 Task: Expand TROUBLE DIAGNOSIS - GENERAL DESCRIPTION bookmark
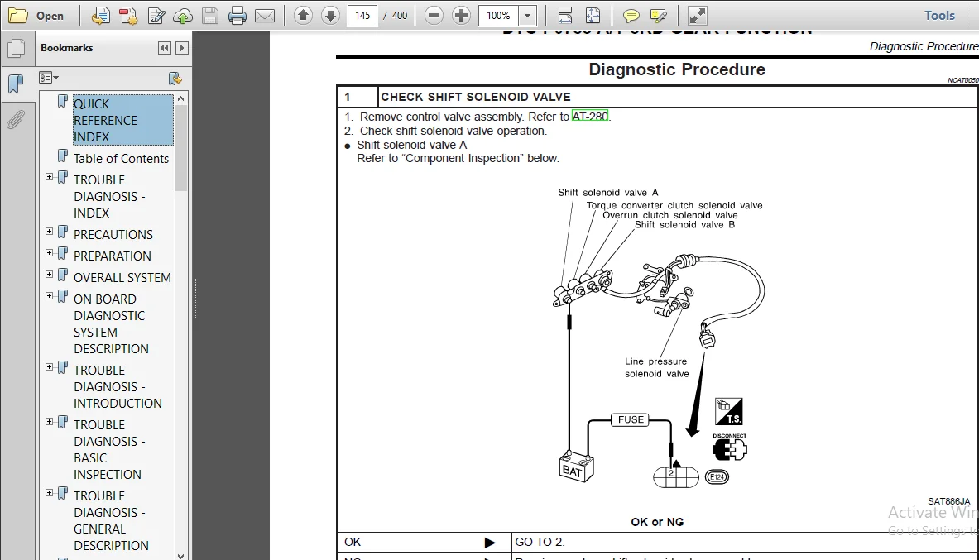coord(50,493)
